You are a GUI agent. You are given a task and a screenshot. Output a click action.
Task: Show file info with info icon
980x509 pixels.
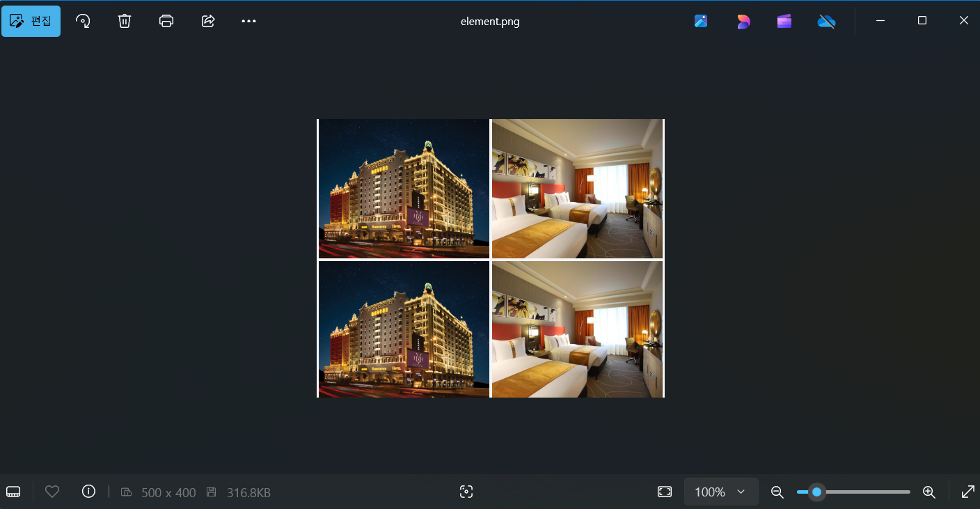pyautogui.click(x=88, y=492)
